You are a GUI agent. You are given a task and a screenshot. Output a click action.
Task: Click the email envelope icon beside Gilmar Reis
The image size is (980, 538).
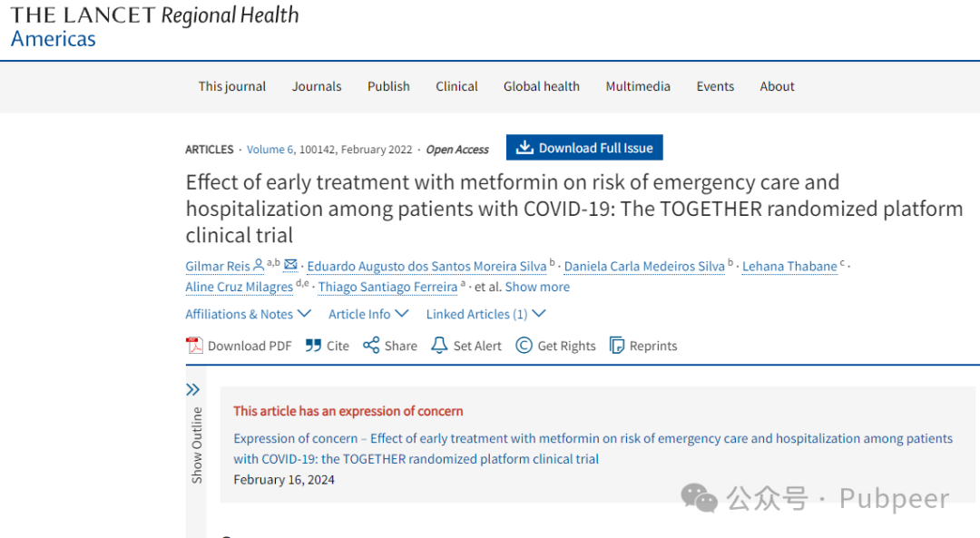(x=290, y=265)
